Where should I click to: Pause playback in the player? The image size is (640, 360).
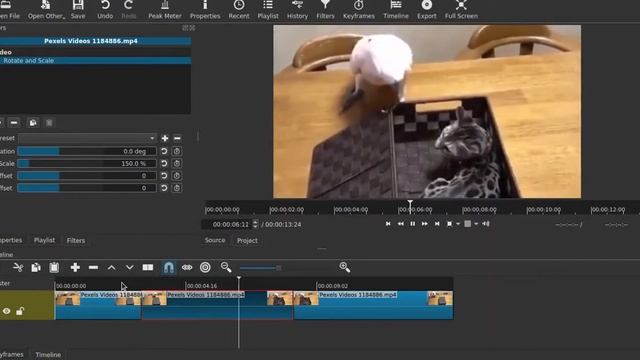coord(413,224)
